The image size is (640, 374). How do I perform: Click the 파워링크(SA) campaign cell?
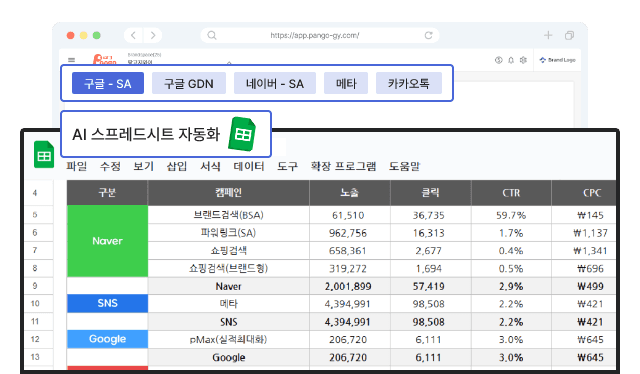click(x=229, y=233)
